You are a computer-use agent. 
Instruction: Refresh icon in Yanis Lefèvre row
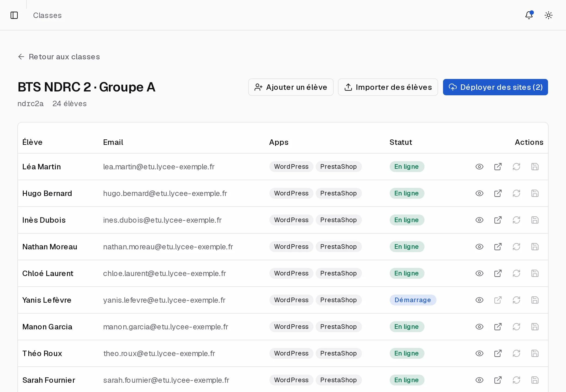click(x=516, y=300)
